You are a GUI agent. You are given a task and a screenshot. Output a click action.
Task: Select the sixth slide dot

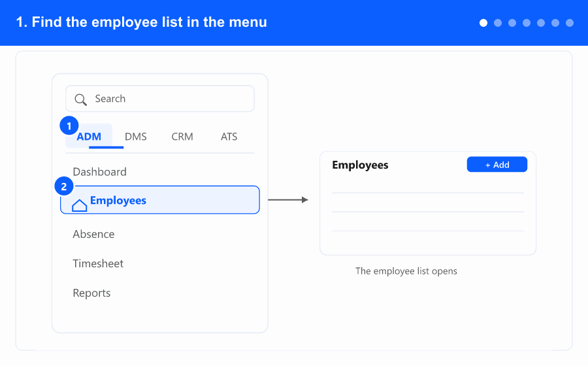coord(555,23)
